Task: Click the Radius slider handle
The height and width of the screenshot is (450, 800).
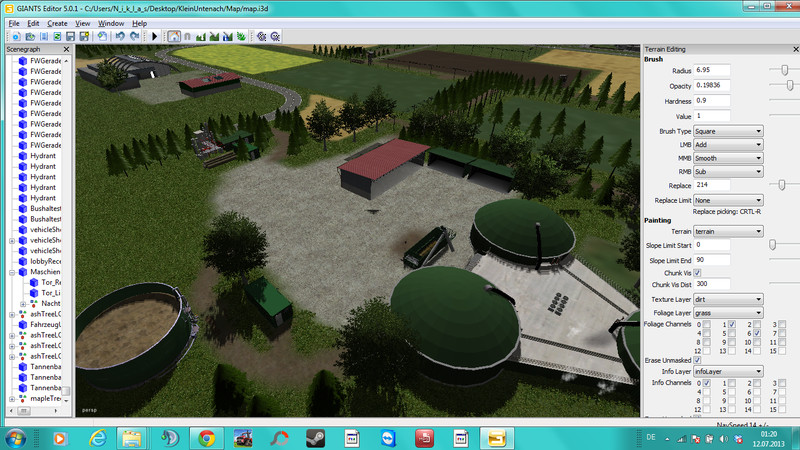Action: point(785,70)
